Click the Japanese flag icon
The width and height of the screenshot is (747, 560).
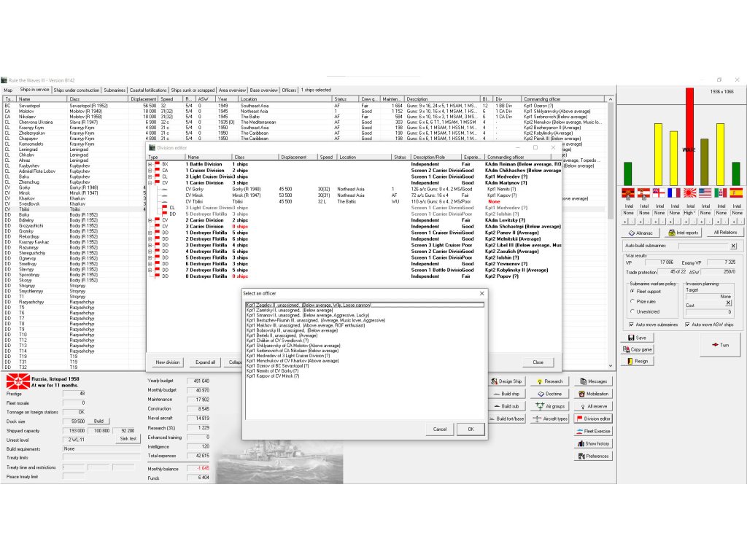[x=689, y=193]
